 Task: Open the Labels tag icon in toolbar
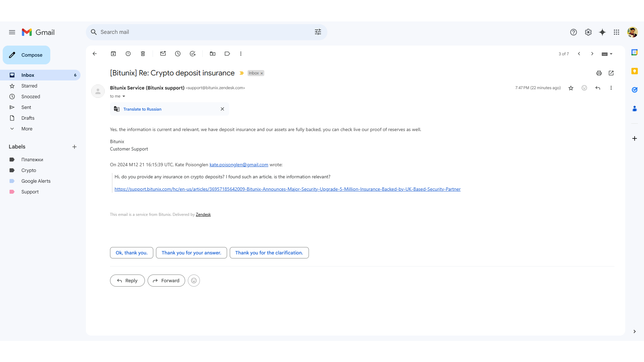227,54
